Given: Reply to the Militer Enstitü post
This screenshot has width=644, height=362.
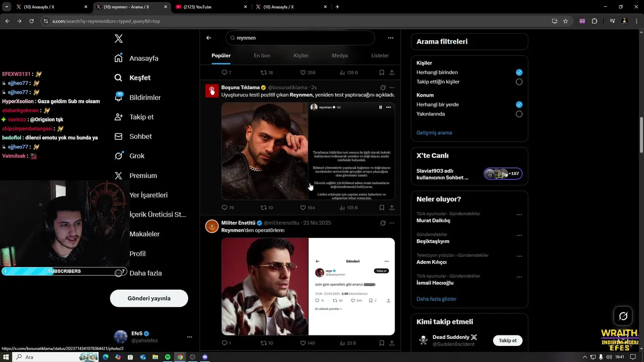Looking at the screenshot, I should point(226,343).
